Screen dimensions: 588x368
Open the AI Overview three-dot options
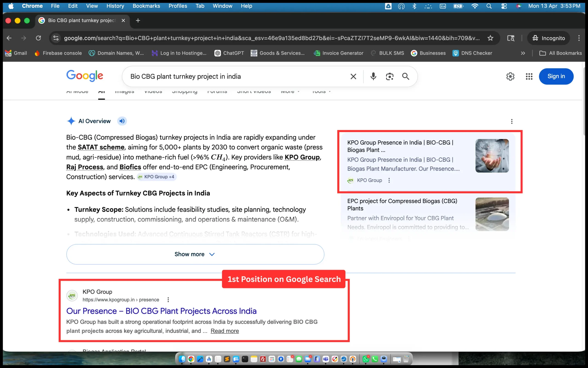[x=512, y=121]
